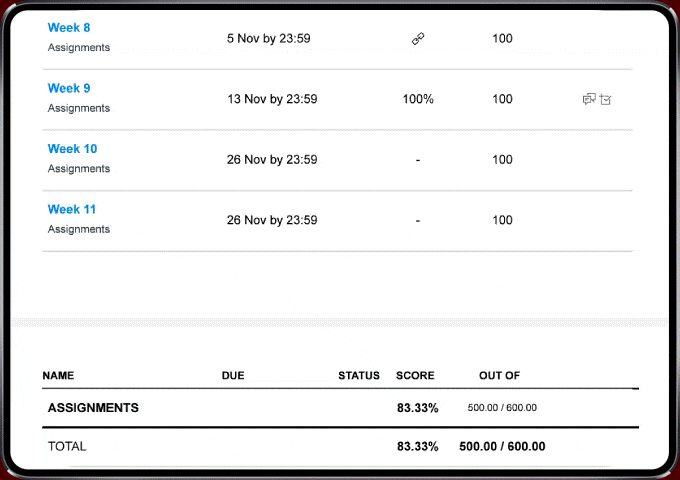Select the ASSIGNMENTS group summary row
This screenshot has height=480, width=680.
click(340, 408)
